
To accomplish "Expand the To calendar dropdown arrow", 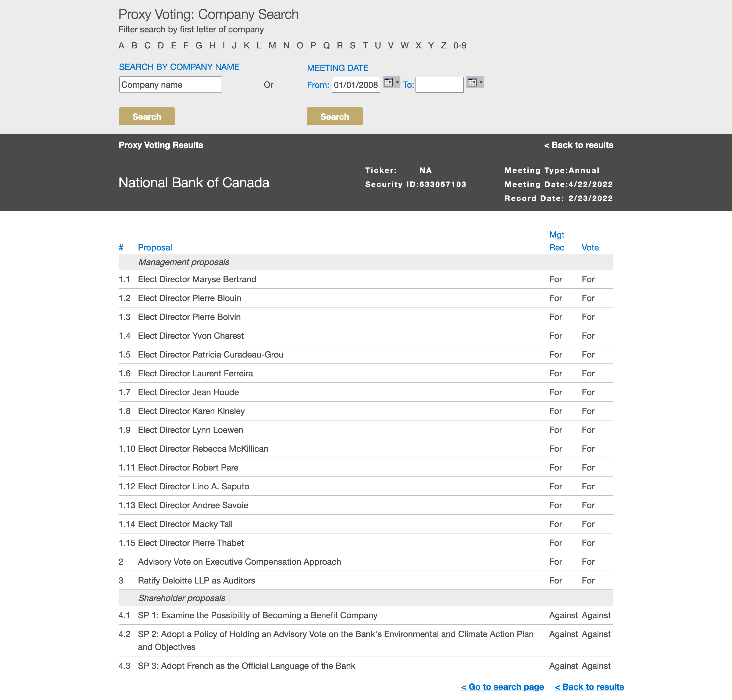I will (481, 83).
